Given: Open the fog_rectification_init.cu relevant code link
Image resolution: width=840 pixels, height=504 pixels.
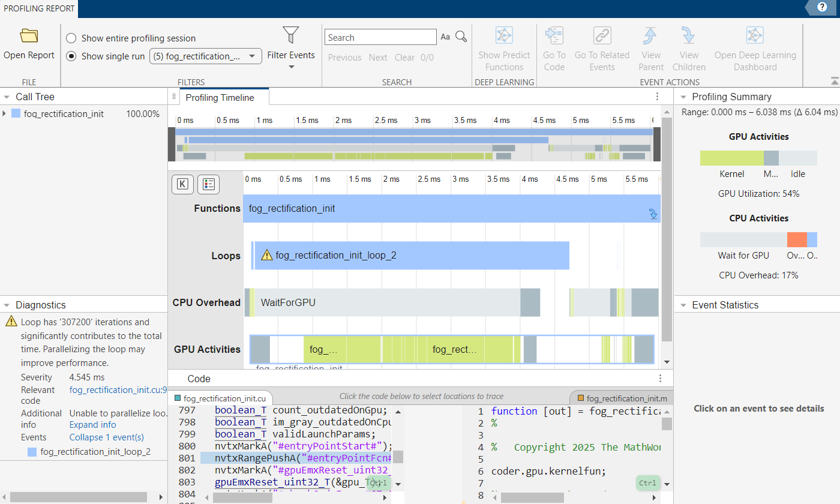Looking at the screenshot, I should tap(118, 390).
